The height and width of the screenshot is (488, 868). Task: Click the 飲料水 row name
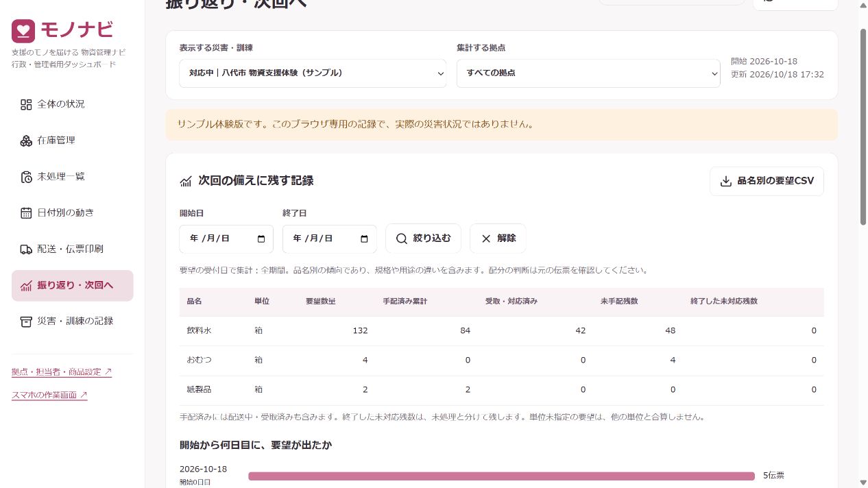199,331
